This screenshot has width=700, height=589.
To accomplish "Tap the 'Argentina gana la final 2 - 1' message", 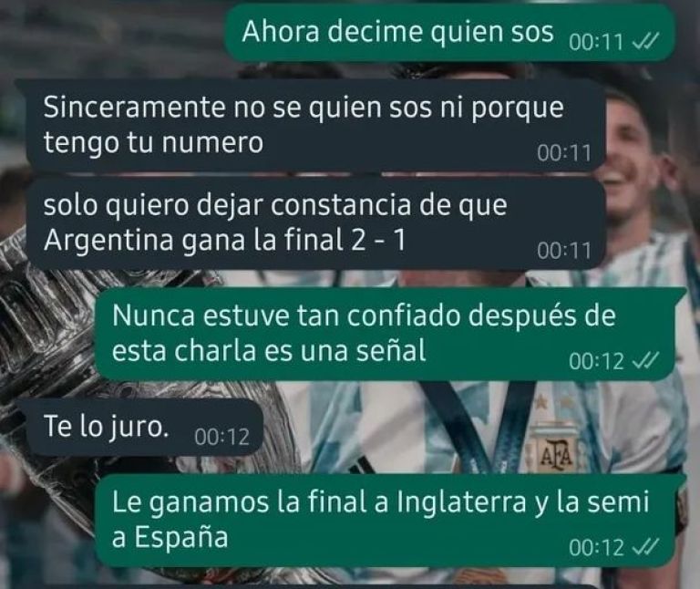I will pyautogui.click(x=315, y=223).
